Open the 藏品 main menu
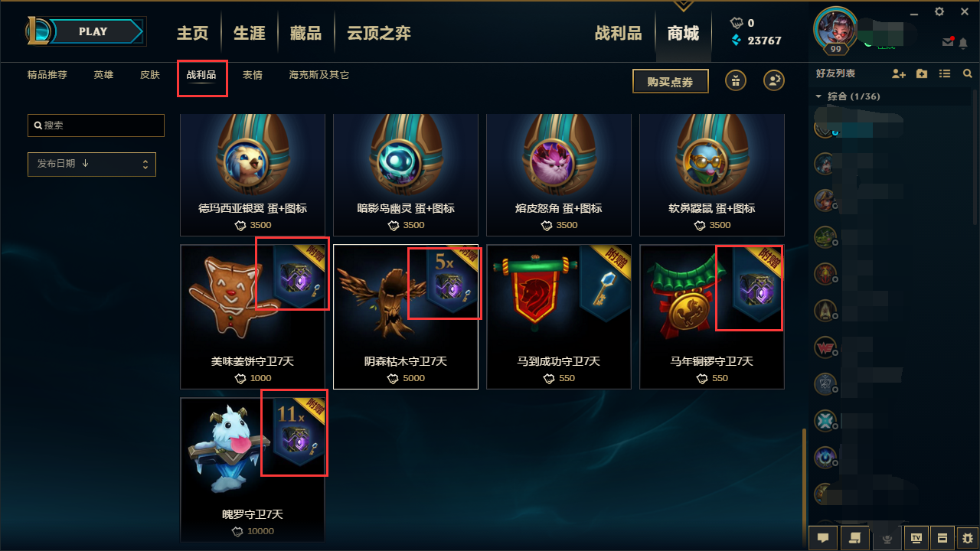The width and height of the screenshot is (980, 551). [x=305, y=33]
